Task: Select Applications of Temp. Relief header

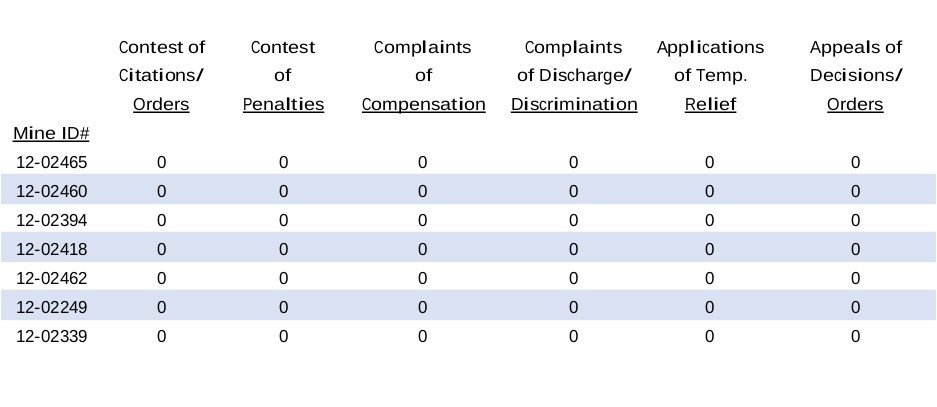Action: (x=710, y=76)
